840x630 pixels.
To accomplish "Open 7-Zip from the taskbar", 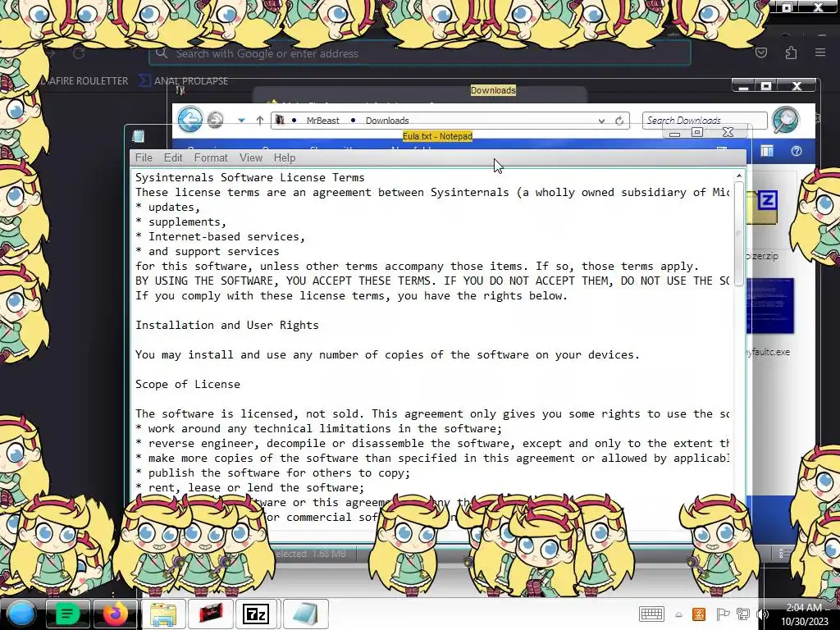I will click(256, 614).
